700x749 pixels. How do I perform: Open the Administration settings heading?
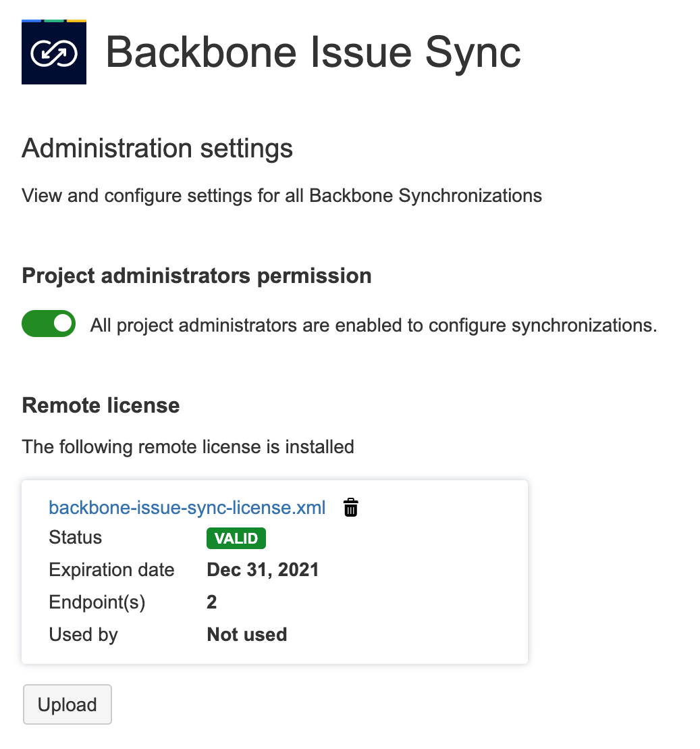tap(157, 148)
